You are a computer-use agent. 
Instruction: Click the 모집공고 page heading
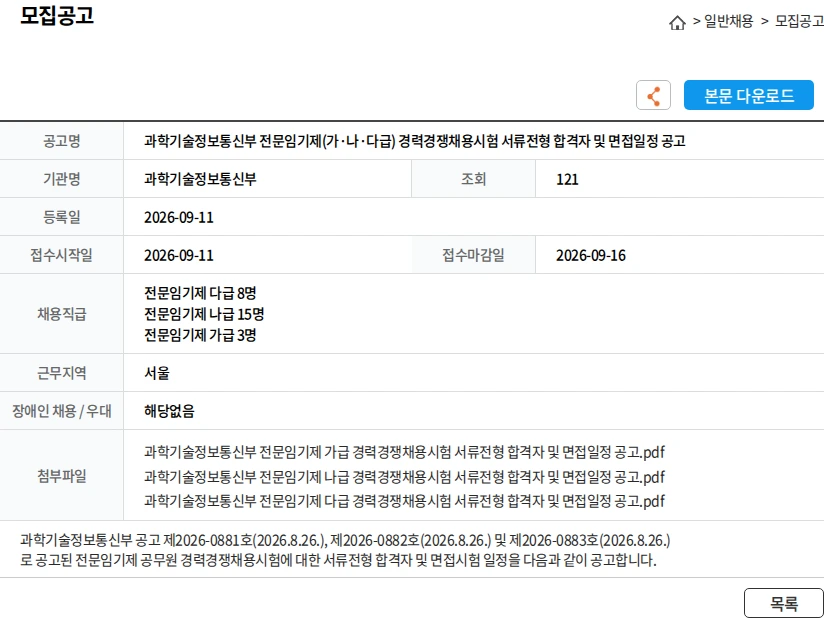(57, 16)
